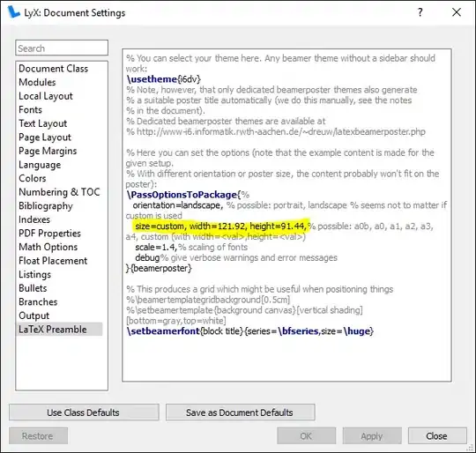This screenshot has height=453, width=476.
Task: Choose Language from the sidebar list
Action: point(40,165)
